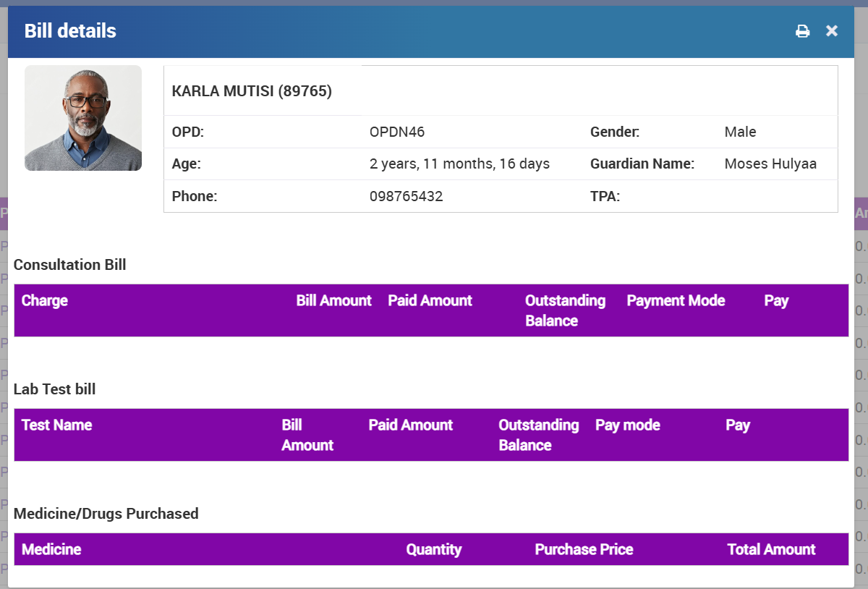Click the age value 2 years, 11 months
Image resolution: width=868 pixels, height=589 pixels.
(459, 164)
